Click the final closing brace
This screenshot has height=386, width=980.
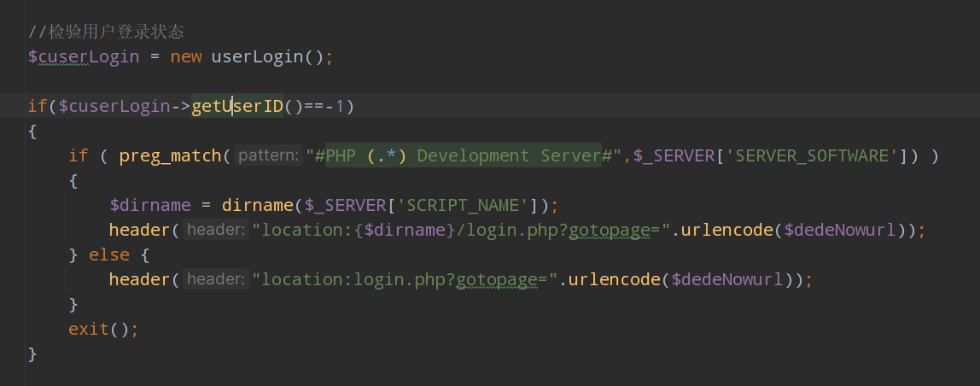pyautogui.click(x=32, y=354)
